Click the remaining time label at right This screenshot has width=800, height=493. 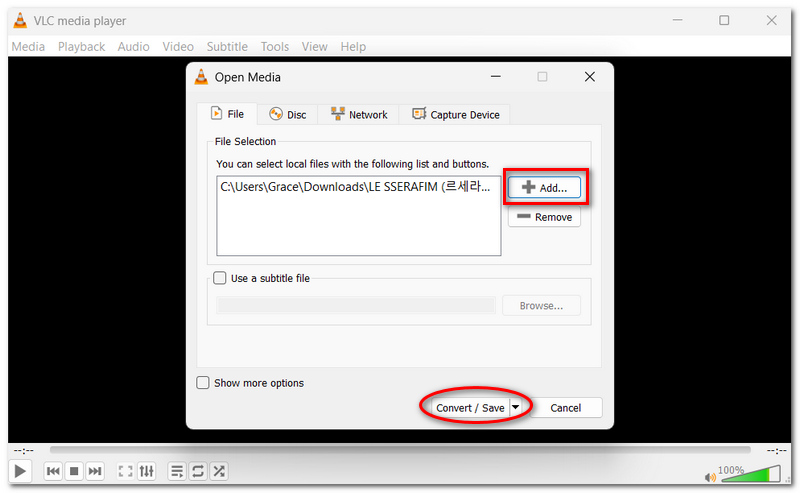[777, 451]
